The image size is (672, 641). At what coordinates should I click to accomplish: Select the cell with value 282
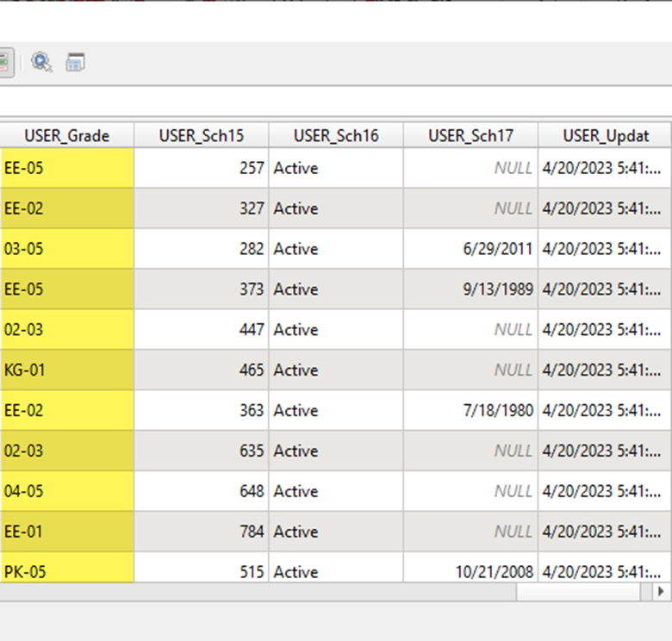[202, 248]
